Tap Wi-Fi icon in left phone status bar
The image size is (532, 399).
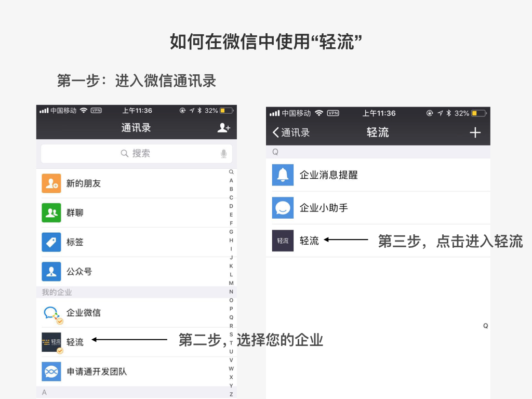click(x=84, y=110)
